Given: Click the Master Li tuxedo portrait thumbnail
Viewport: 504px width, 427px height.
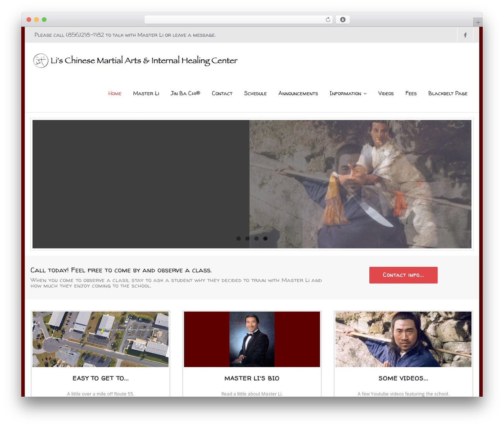Looking at the screenshot, I should [x=252, y=339].
